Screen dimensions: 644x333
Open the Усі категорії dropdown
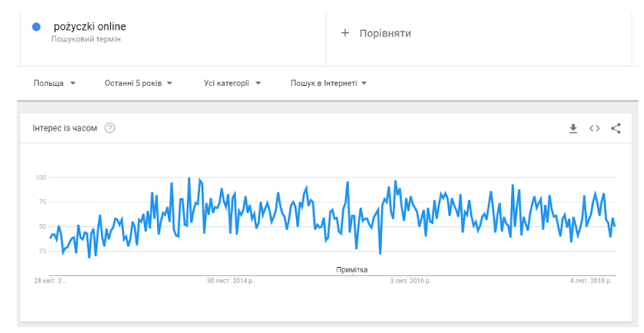(x=232, y=83)
